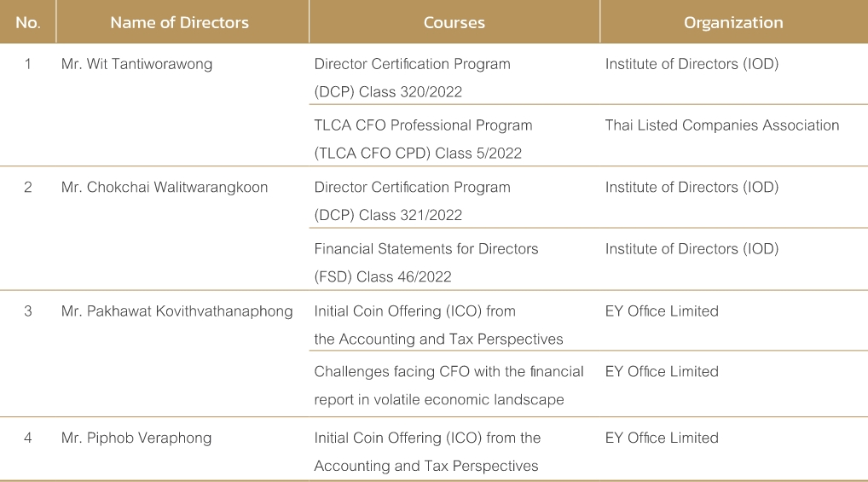Select row number 4

point(27,438)
